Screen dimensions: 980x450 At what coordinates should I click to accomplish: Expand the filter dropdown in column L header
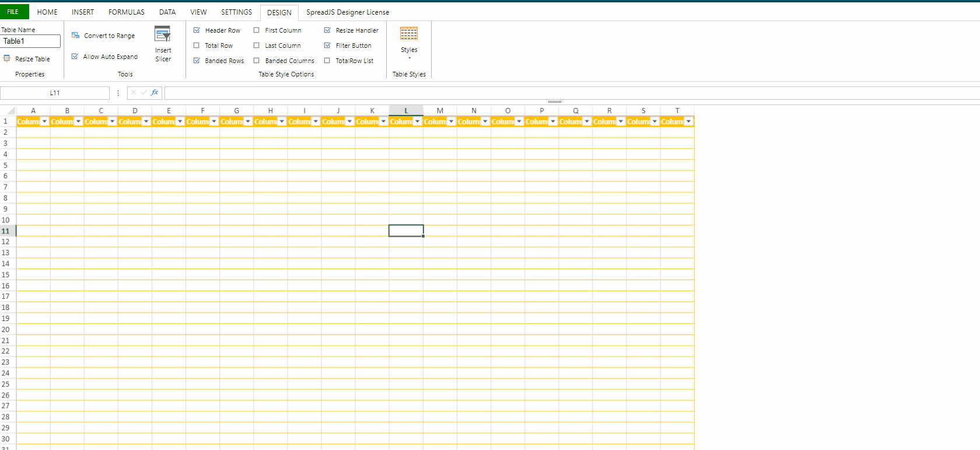(x=417, y=121)
